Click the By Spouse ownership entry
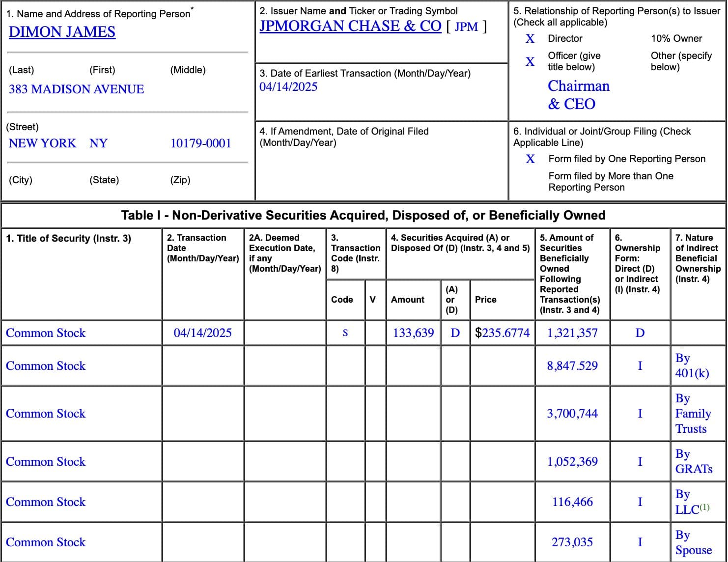The image size is (728, 562). tap(693, 542)
